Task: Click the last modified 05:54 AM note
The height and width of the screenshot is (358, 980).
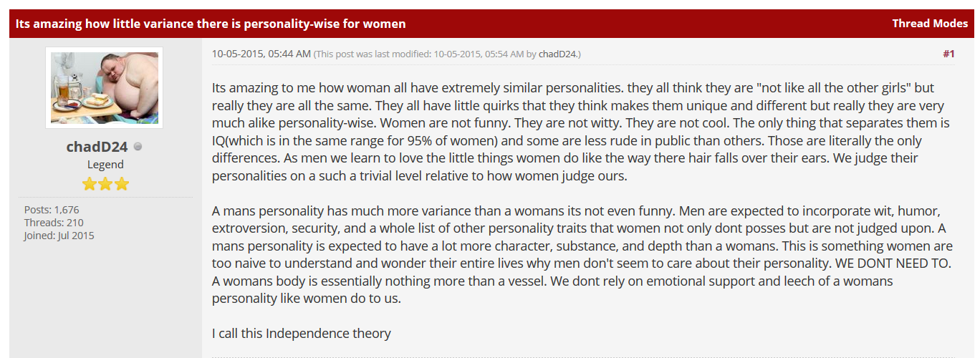Action: coord(448,54)
